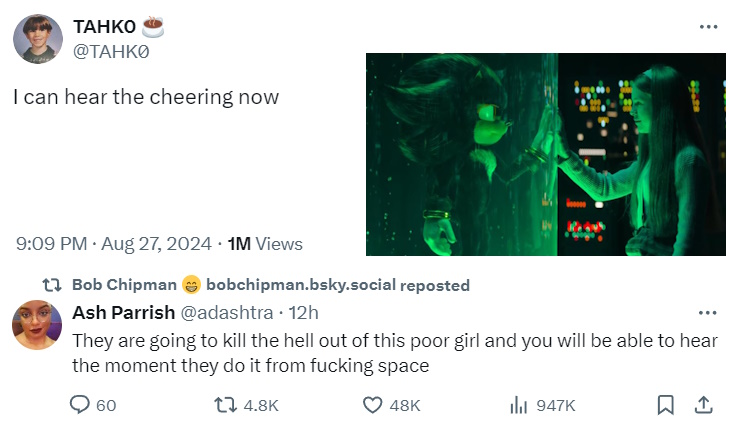This screenshot has height=432, width=737.
Task: Open TAHKO's profile avatar
Action: pos(38,39)
